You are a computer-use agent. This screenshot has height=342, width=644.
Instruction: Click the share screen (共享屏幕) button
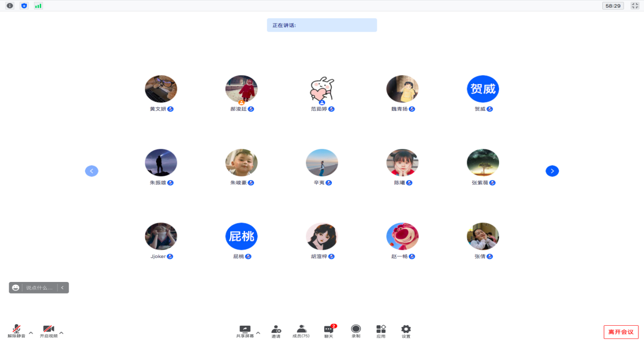[244, 331]
